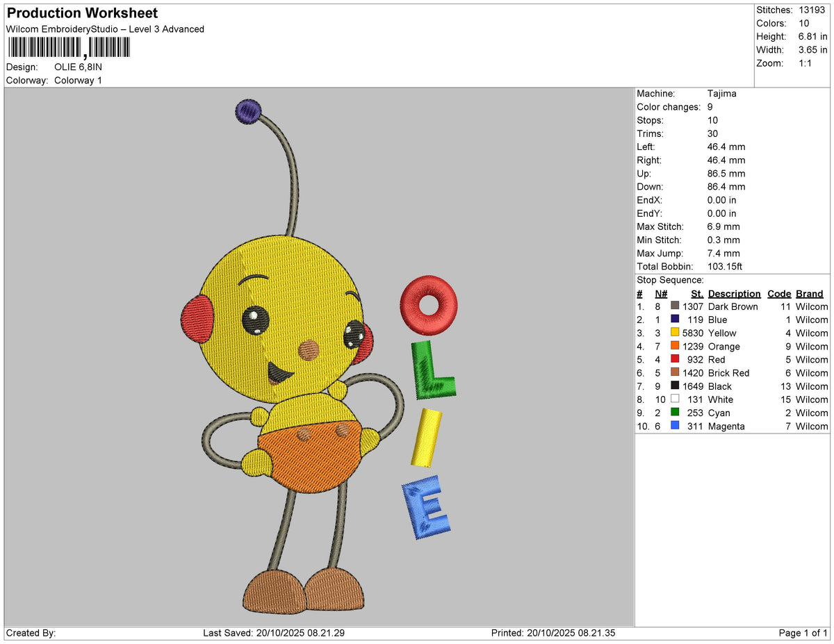834x644 pixels.
Task: Click the 'St.' column header
Action: (697, 294)
